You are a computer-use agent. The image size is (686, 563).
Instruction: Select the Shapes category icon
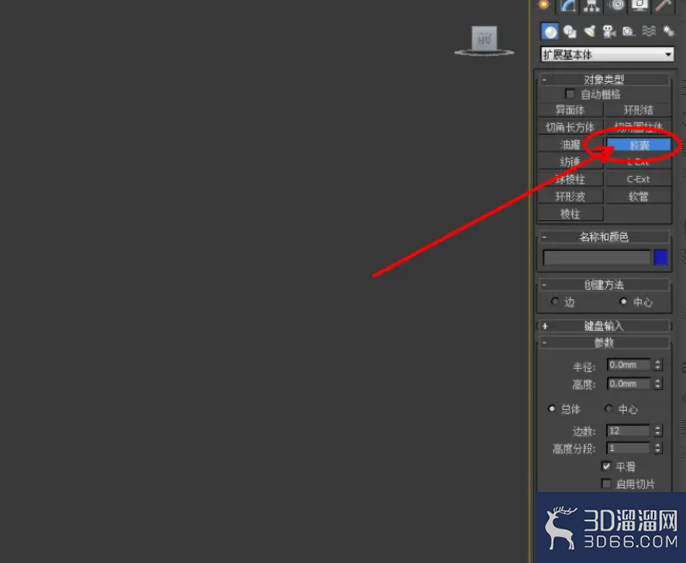tap(570, 31)
